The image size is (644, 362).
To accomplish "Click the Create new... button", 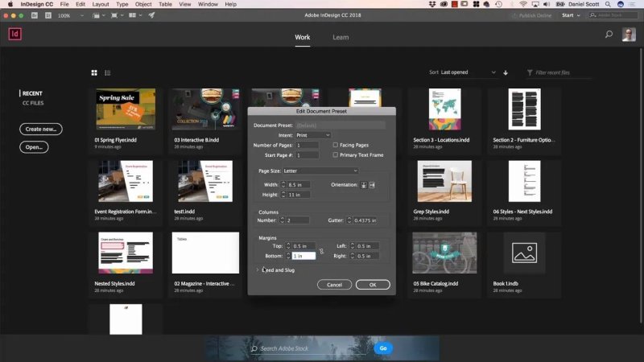I will click(x=41, y=129).
